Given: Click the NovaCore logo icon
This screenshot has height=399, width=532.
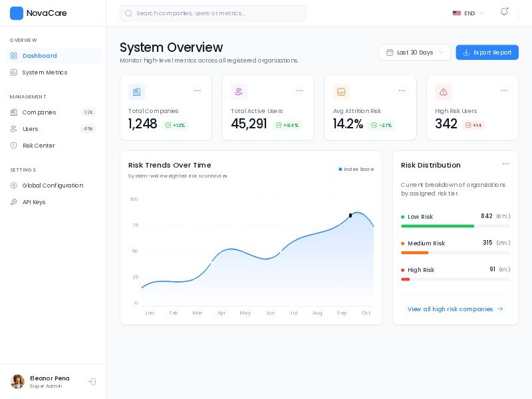Looking at the screenshot, I should tap(16, 13).
